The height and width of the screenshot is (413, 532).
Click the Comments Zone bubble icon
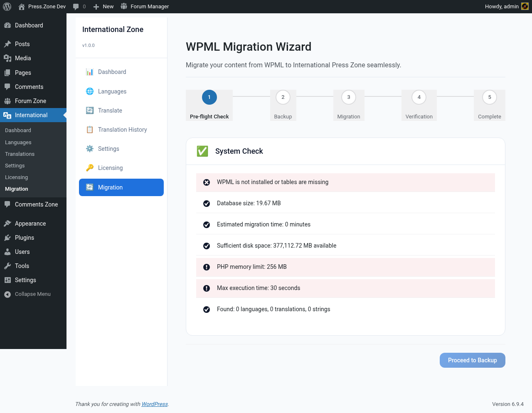[7, 204]
